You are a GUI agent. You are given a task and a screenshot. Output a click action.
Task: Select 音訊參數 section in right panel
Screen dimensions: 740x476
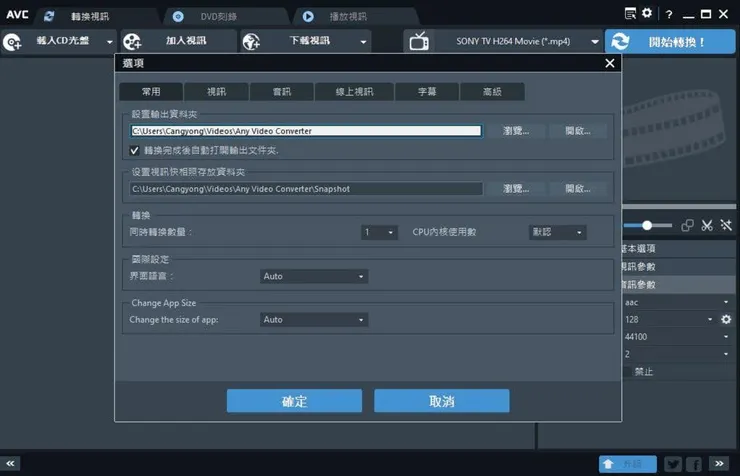679,284
